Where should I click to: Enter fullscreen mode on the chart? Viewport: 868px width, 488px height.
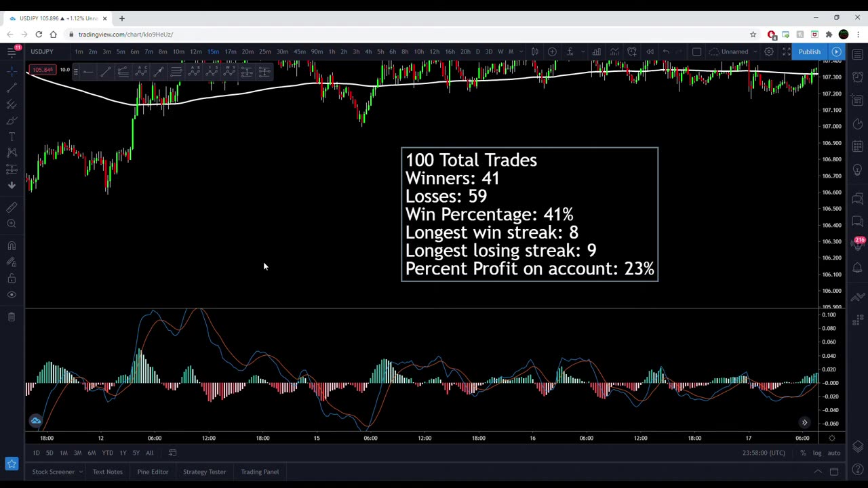tap(787, 52)
